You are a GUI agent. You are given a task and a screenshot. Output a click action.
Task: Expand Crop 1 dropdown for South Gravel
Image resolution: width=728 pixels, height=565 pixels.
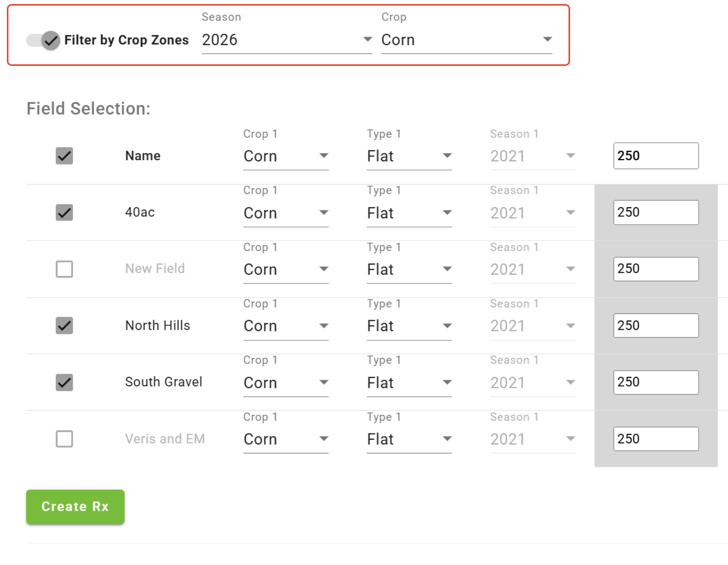(286, 383)
